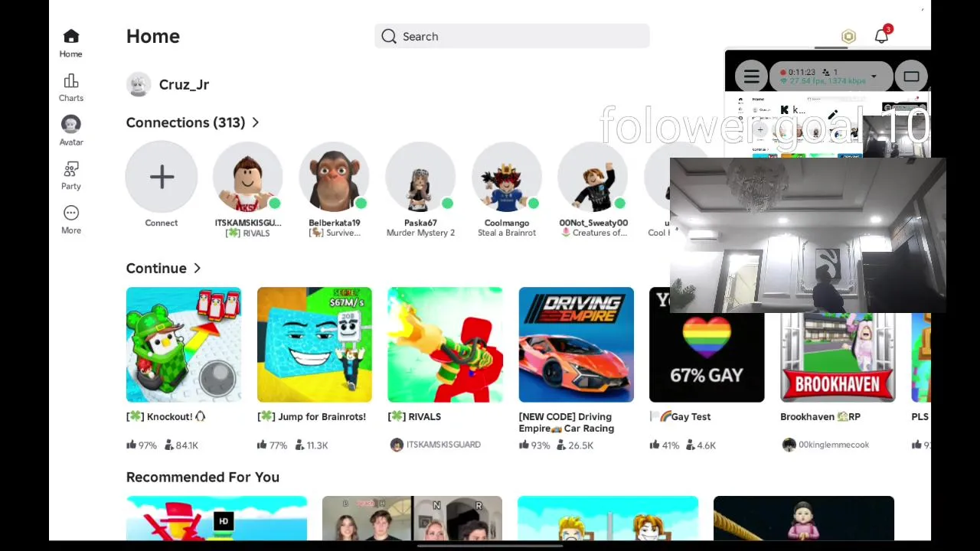
Task: Open ITSKAMSKISGU... friend avatar
Action: coord(248,177)
